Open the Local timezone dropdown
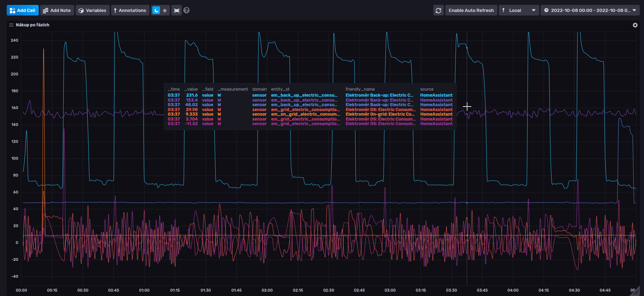This screenshot has width=644, height=296. [x=518, y=10]
